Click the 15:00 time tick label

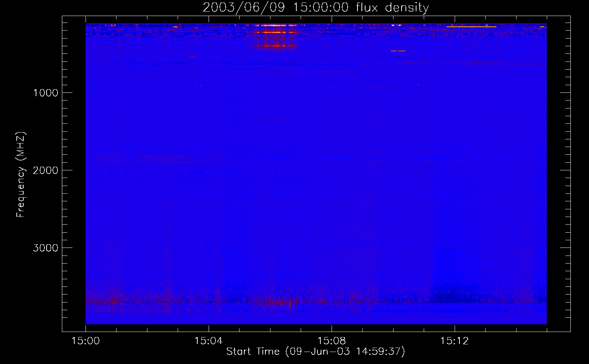[86, 341]
